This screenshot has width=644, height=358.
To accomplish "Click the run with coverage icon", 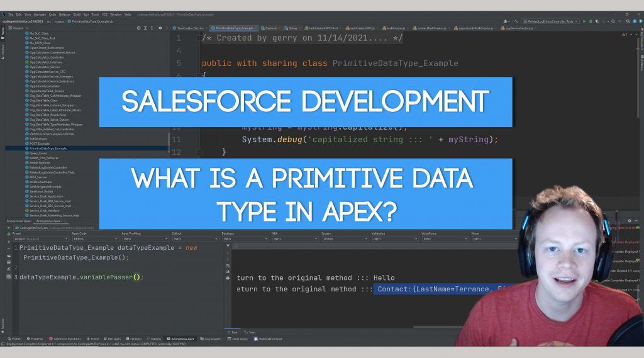I will (x=597, y=21).
